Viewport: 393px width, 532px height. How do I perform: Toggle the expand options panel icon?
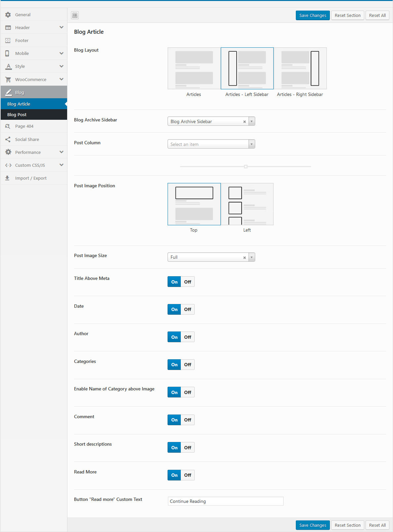[x=75, y=15]
